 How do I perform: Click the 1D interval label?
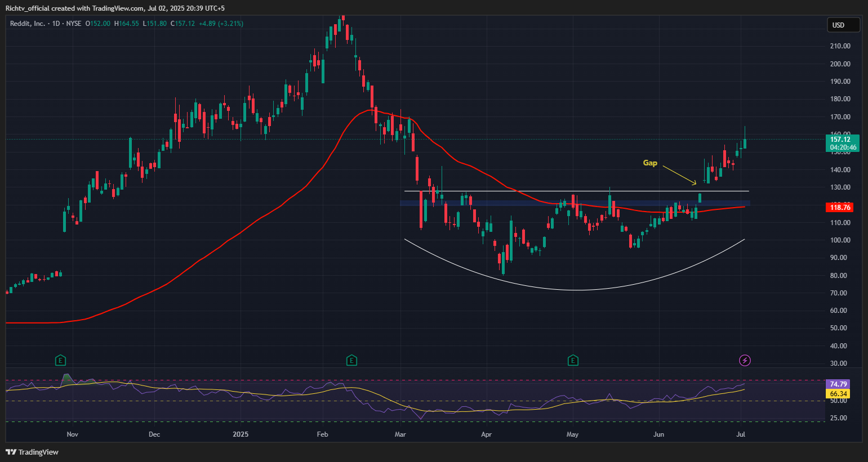56,24
